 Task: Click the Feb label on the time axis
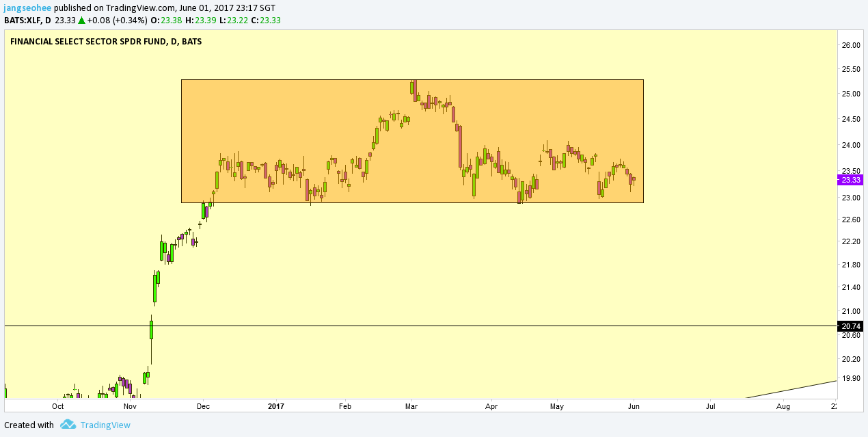[344, 406]
